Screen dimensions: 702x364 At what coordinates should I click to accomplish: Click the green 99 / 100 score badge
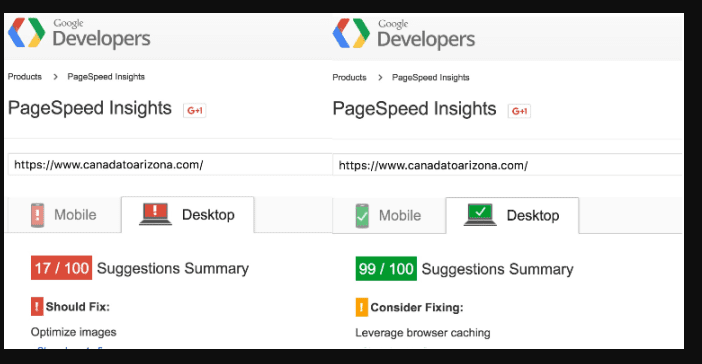(x=386, y=269)
